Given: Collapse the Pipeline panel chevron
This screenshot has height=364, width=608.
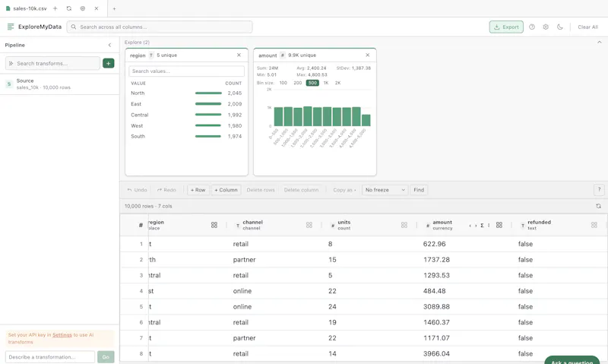Looking at the screenshot, I should pyautogui.click(x=109, y=45).
